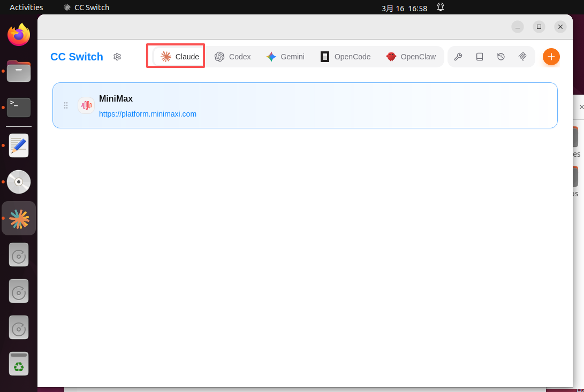The height and width of the screenshot is (392, 584).
Task: Open the Trash from the dock
Action: pos(19,363)
